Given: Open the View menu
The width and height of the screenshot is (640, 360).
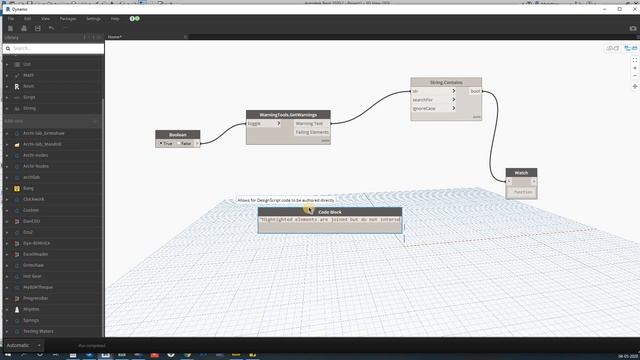Looking at the screenshot, I should tap(45, 19).
